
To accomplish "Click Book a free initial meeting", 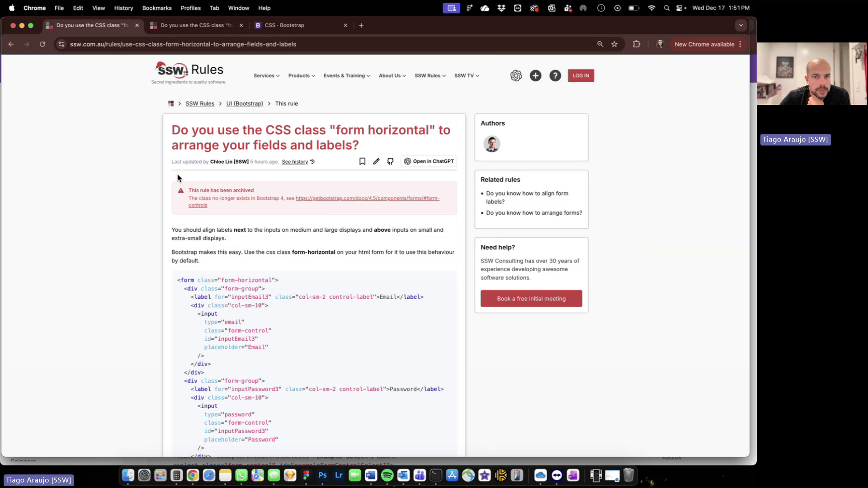I will 531,298.
